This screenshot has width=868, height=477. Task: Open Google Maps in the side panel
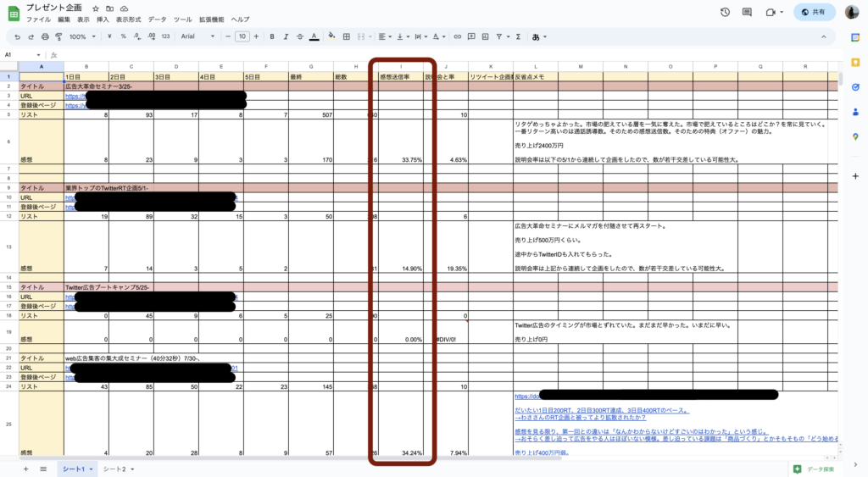click(855, 136)
